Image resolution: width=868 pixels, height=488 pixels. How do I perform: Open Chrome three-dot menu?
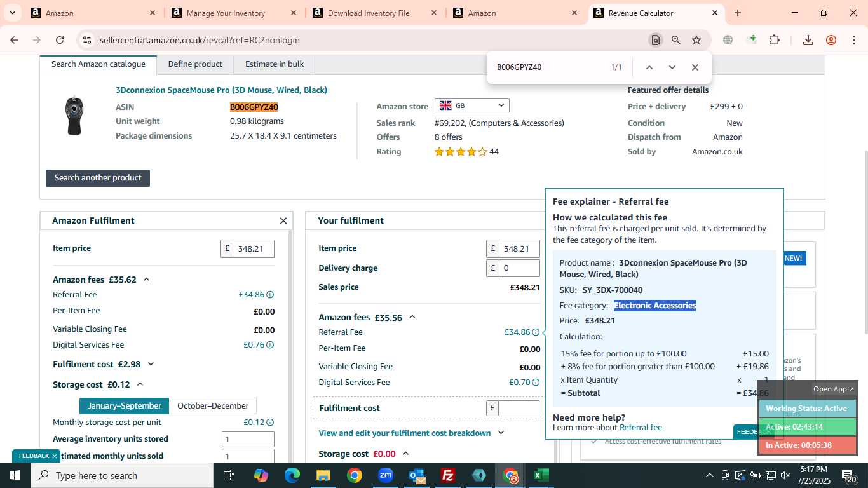pyautogui.click(x=854, y=40)
